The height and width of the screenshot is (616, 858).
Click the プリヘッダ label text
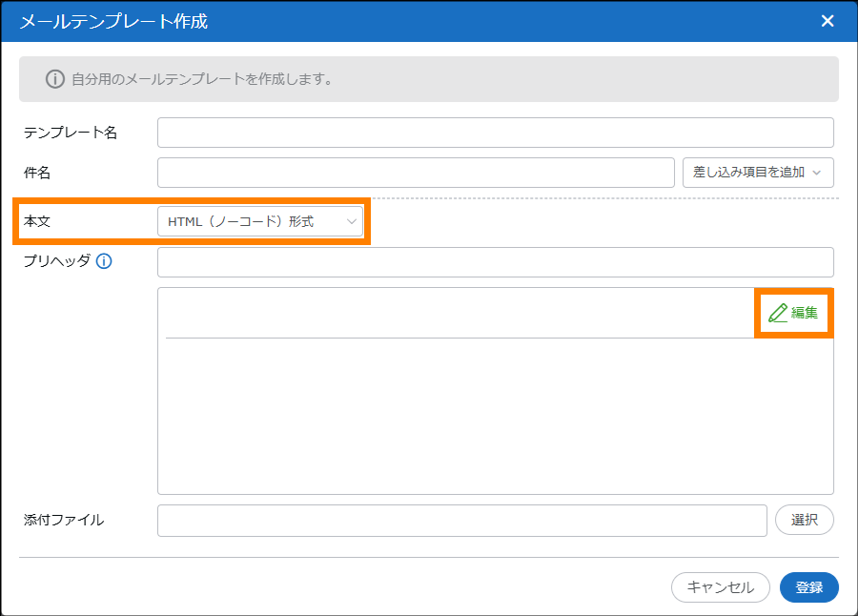pyautogui.click(x=56, y=262)
